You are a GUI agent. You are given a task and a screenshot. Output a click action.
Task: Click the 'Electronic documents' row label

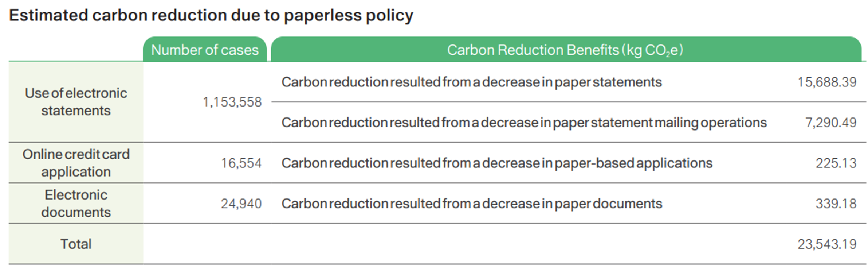[76, 204]
